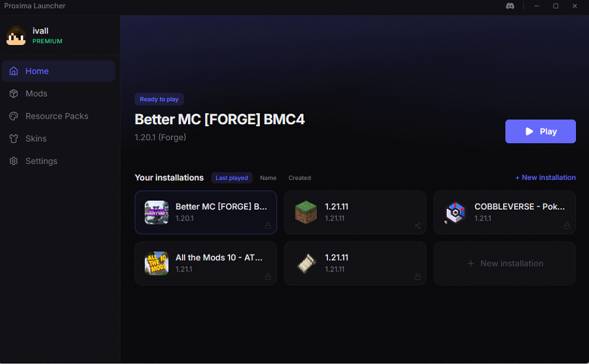This screenshot has height=364, width=589.
Task: Click the lock icon on COBBLEVERSE card
Action: click(567, 226)
